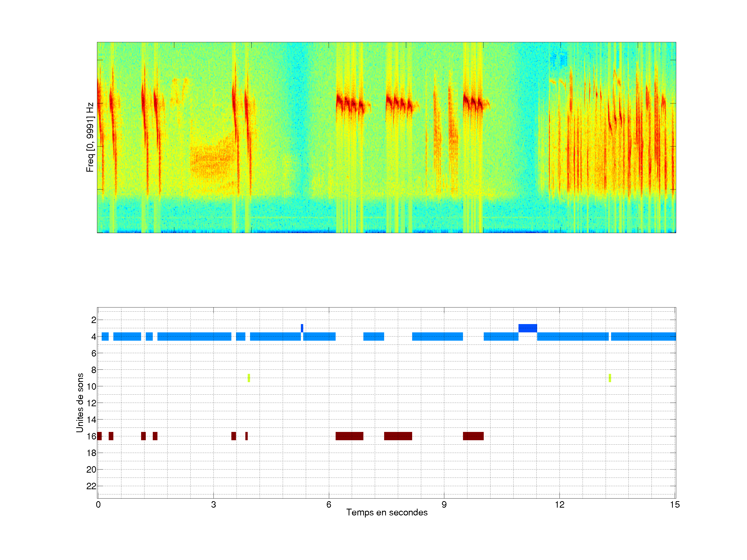Click the x-axis tick label '15'

[675, 505]
